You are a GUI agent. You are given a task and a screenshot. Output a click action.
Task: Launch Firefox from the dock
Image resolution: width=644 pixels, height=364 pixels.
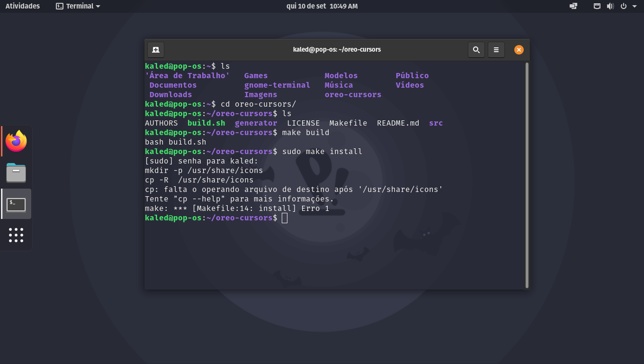[x=16, y=141]
